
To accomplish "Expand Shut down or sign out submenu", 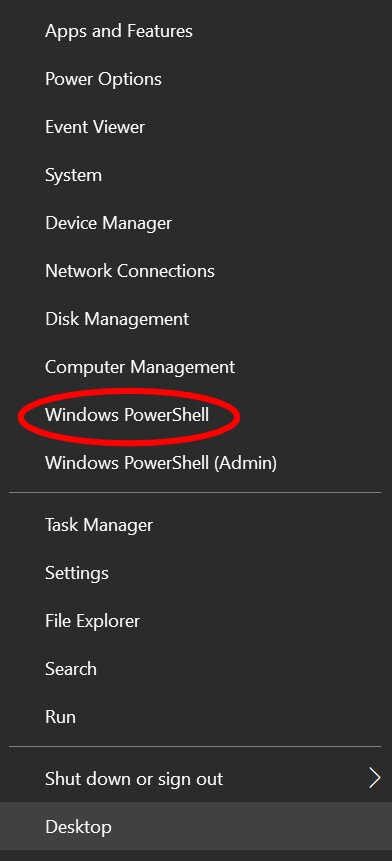I will tap(196, 778).
